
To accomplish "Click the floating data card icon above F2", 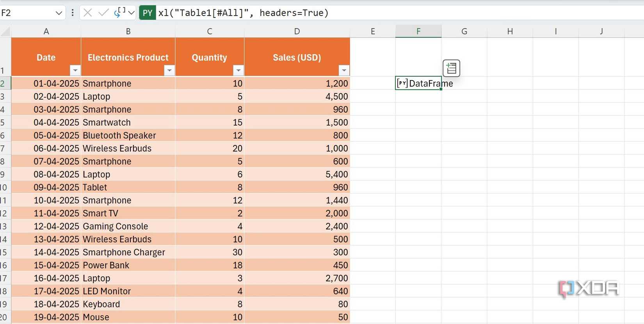I will 451,68.
